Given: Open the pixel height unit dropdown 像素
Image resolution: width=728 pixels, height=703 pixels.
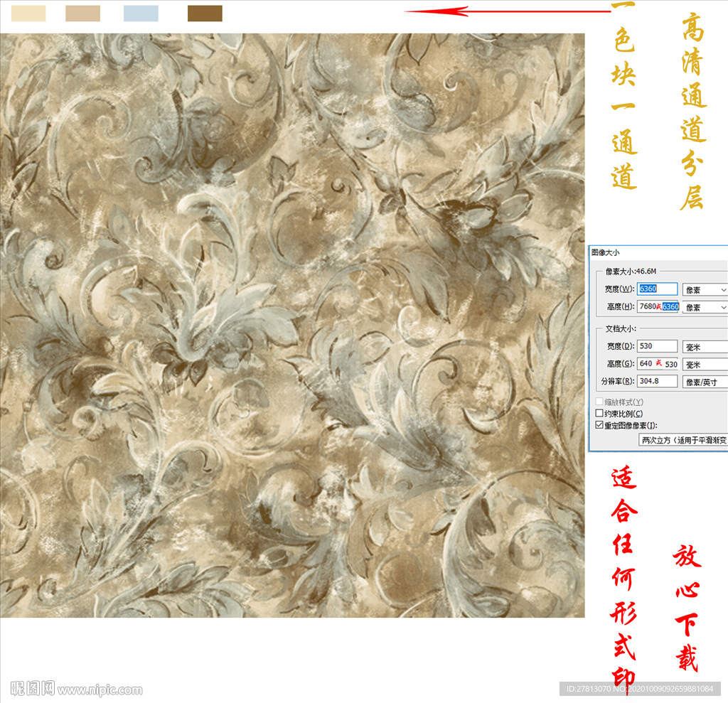Looking at the screenshot, I should point(705,307).
